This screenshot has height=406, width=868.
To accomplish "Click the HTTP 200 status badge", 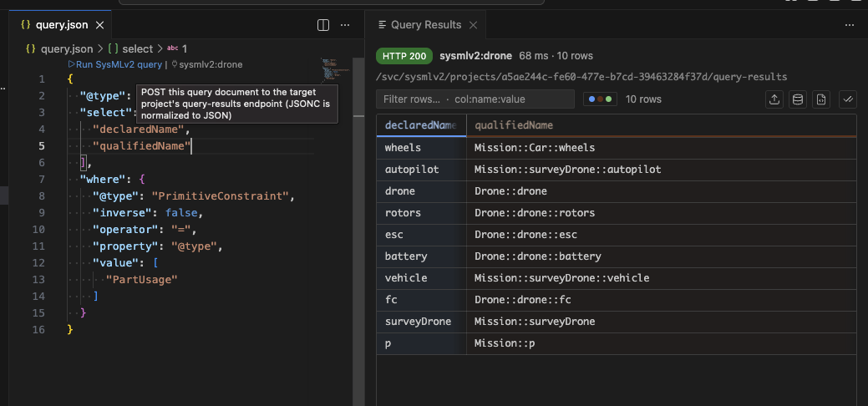I will (404, 56).
